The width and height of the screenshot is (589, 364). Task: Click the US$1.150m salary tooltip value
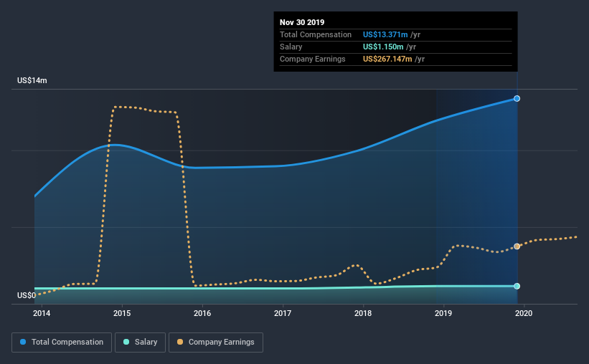pos(383,47)
